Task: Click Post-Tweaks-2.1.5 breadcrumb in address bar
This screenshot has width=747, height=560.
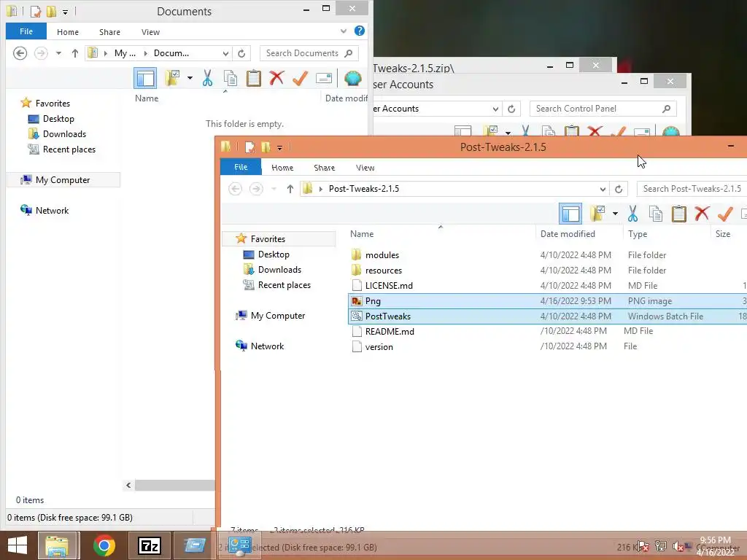Action: 364,189
